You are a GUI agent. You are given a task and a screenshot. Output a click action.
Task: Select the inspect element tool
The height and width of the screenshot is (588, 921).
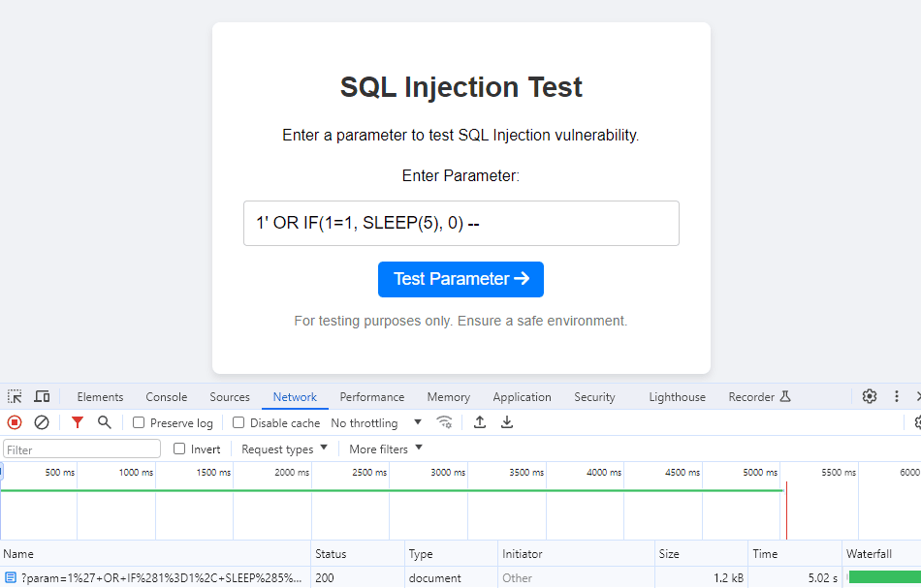14,396
